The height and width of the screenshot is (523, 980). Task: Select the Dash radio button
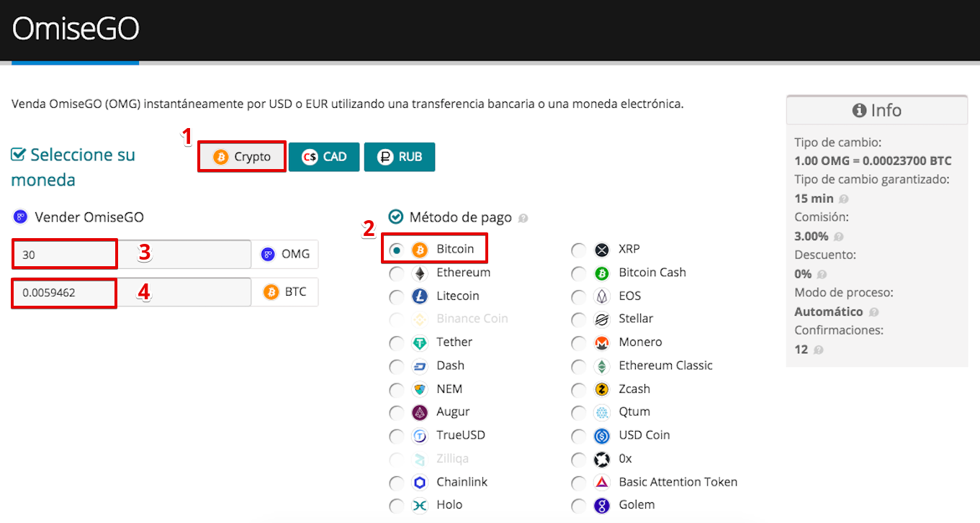tap(396, 366)
